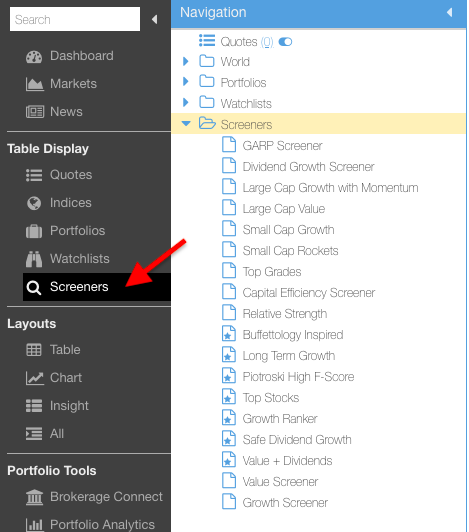469x532 pixels.
Task: Collapse the Navigation panel with header arrow
Action: click(x=450, y=13)
